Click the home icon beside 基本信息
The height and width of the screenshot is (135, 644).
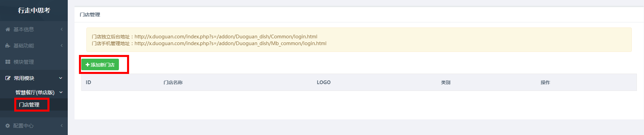click(x=8, y=30)
